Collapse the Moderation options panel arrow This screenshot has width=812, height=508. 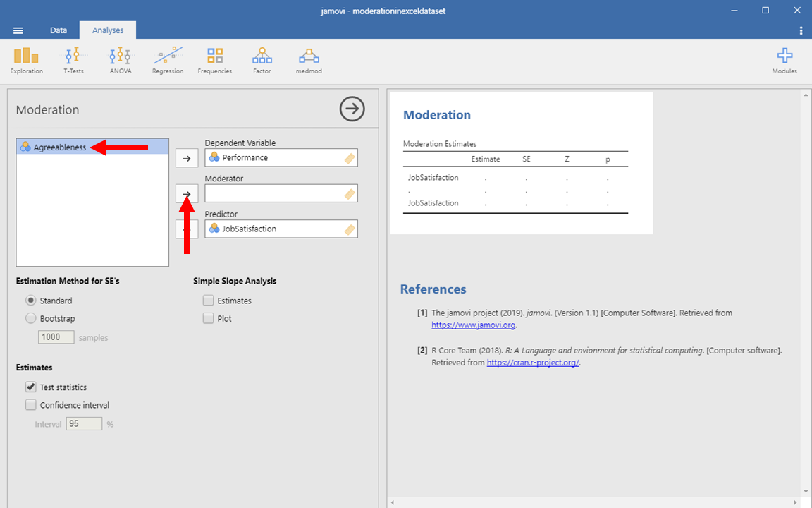[352, 109]
